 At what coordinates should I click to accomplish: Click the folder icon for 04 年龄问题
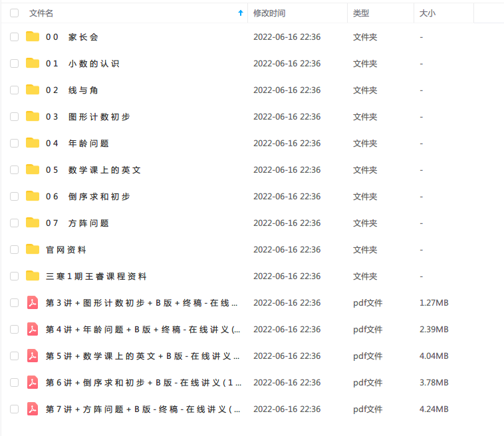pyautogui.click(x=33, y=143)
